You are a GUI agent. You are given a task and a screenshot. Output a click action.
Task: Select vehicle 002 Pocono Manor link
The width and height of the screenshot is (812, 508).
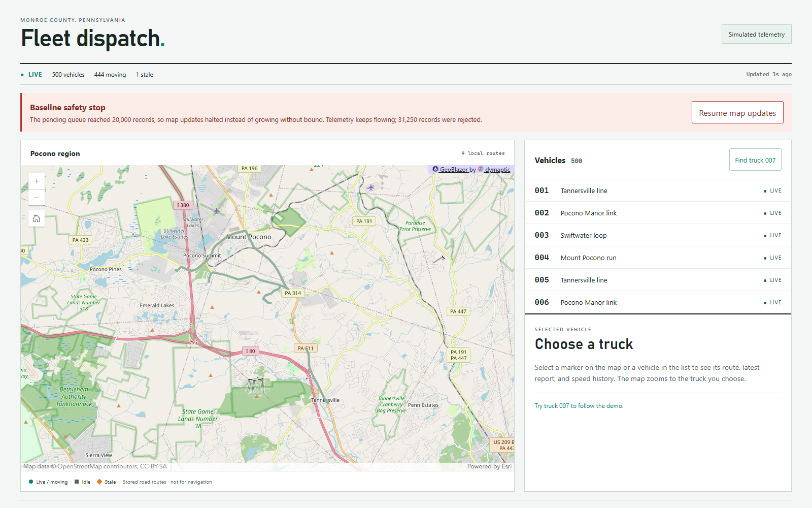click(x=658, y=213)
